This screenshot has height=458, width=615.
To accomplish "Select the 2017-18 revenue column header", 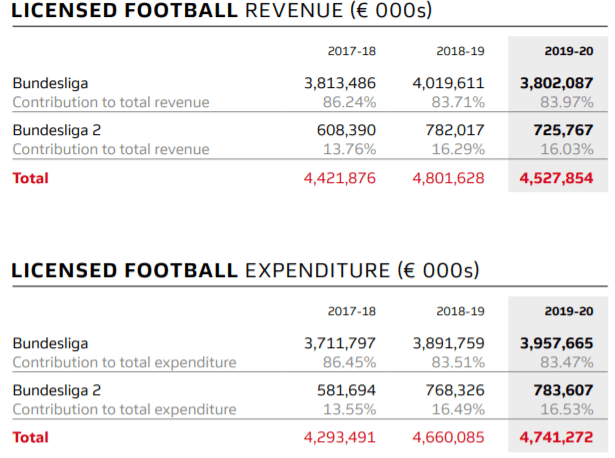I will (352, 51).
